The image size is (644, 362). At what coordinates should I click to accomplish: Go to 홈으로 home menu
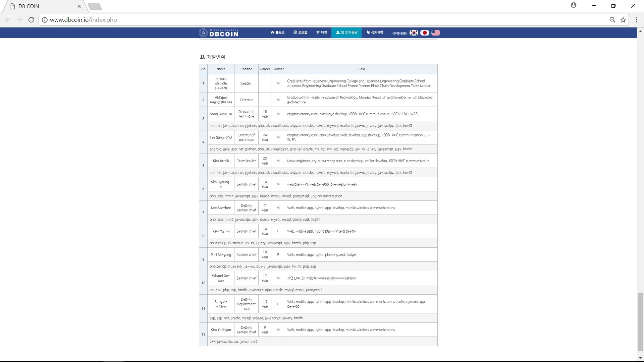point(277,33)
